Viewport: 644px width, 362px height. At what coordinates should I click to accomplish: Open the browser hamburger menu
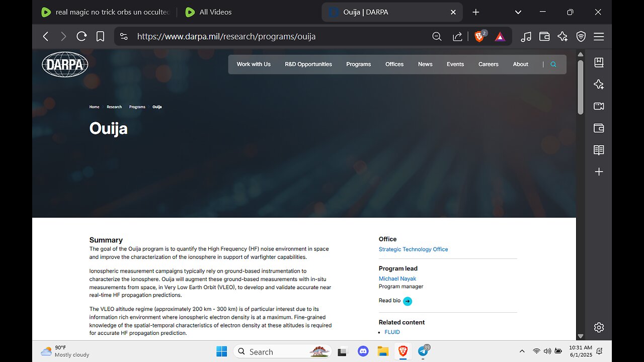click(599, 36)
